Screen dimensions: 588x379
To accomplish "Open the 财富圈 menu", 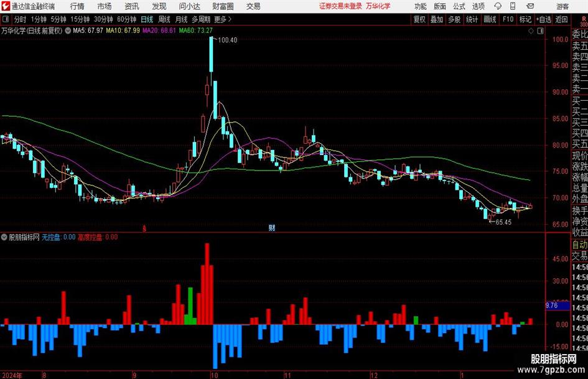I will (223, 6).
